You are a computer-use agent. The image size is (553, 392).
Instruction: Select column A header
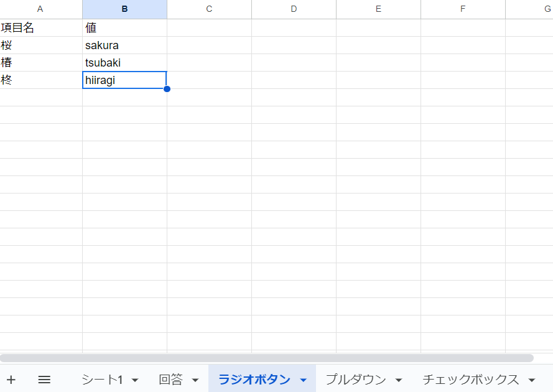pyautogui.click(x=40, y=9)
